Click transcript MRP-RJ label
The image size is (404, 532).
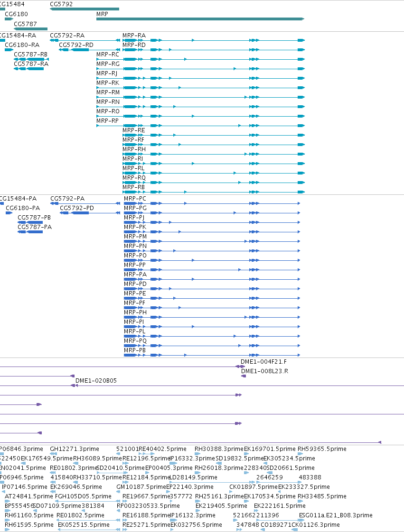[x=107, y=73]
